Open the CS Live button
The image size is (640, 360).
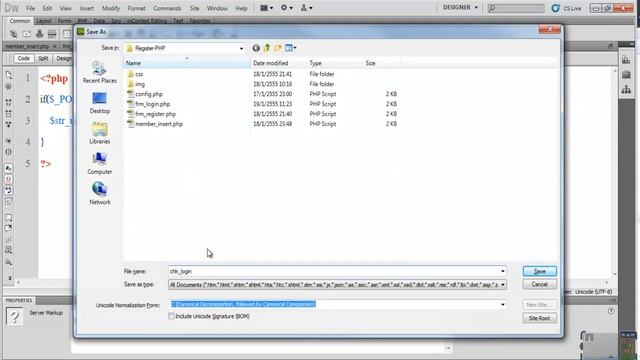pyautogui.click(x=566, y=8)
